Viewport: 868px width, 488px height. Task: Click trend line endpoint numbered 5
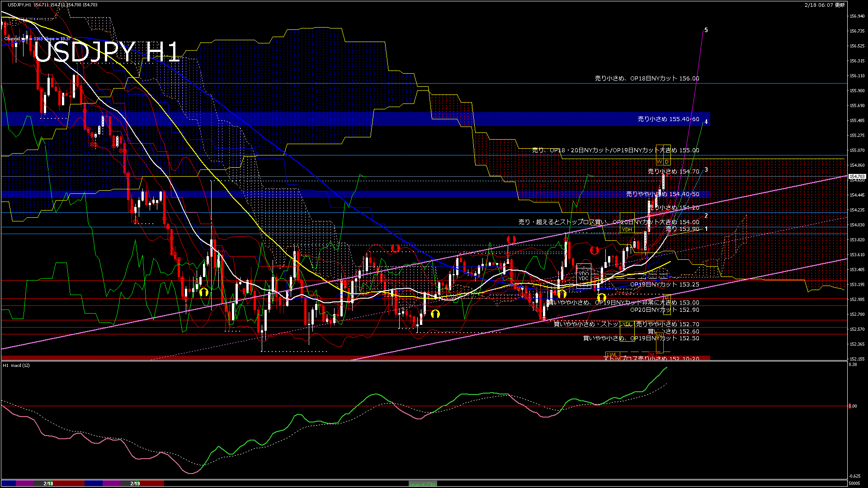point(706,30)
